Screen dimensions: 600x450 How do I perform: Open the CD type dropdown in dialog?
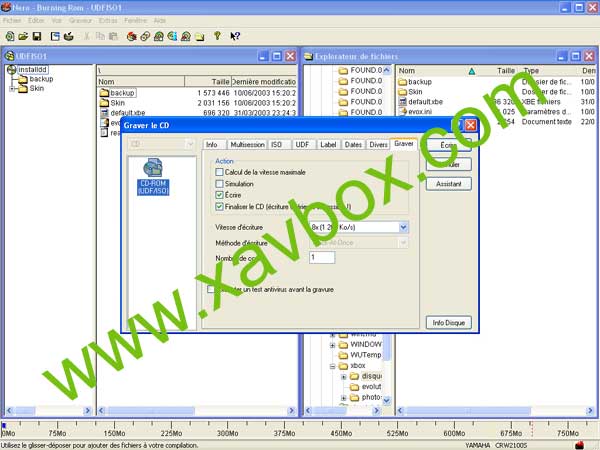190,144
